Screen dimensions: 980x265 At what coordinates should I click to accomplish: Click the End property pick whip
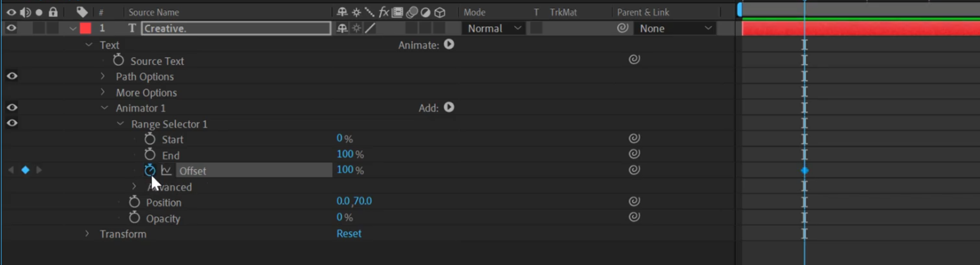tap(634, 154)
